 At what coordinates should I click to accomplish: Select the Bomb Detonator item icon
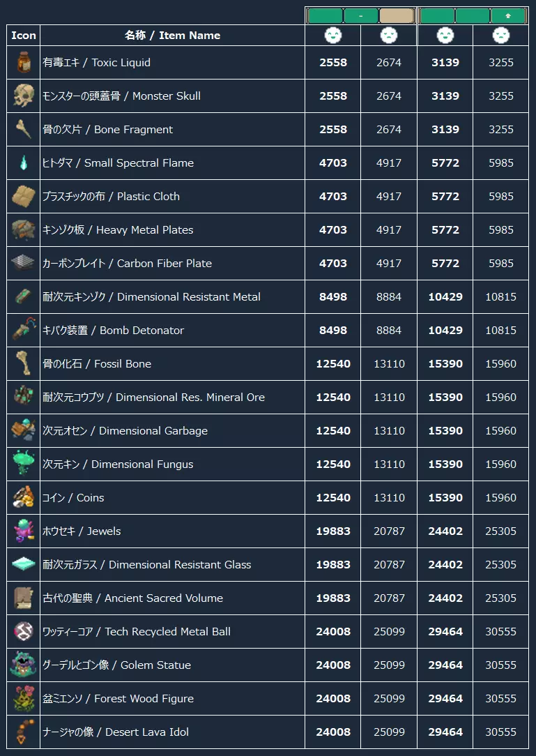23,331
